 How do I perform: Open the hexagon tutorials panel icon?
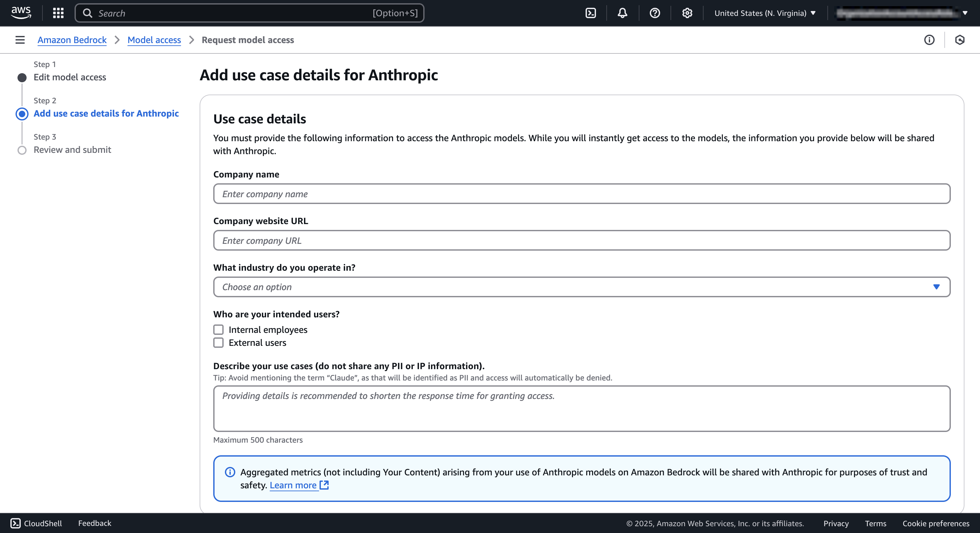[x=960, y=40]
